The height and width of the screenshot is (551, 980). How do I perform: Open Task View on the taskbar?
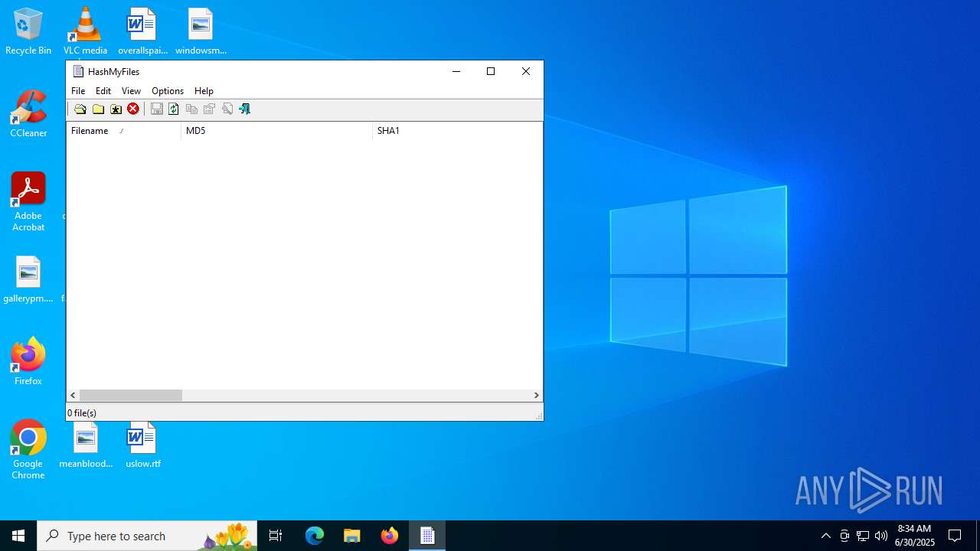coord(276,536)
